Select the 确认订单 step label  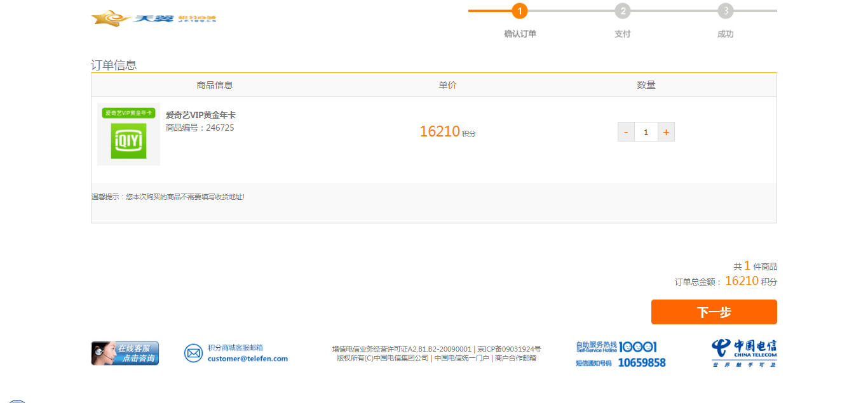[x=520, y=34]
